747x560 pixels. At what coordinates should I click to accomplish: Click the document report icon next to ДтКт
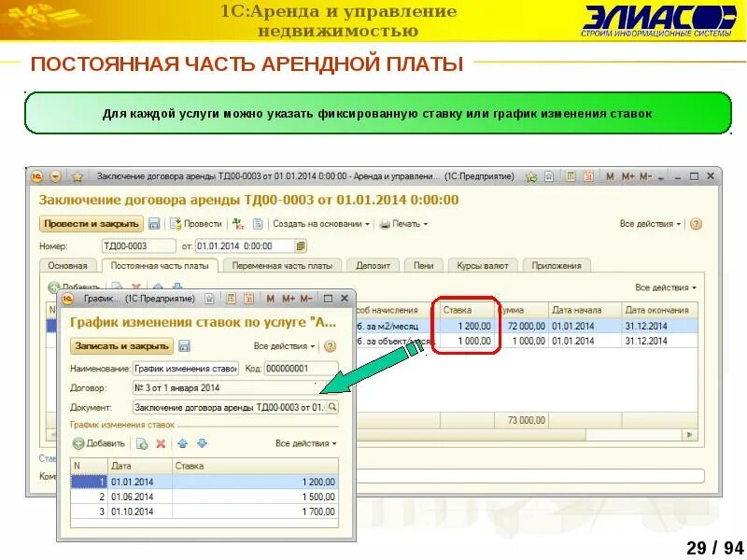pos(258,223)
